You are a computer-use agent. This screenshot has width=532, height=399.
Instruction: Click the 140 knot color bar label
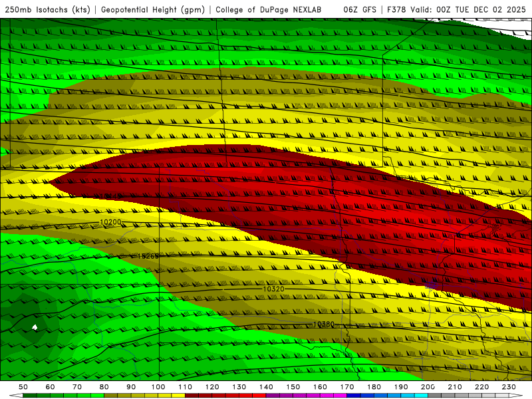pos(266,387)
